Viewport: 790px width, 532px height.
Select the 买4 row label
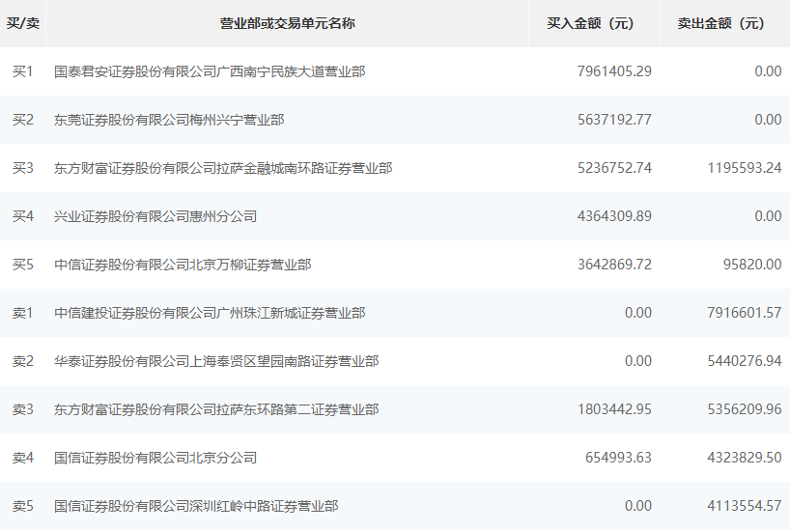tap(22, 216)
